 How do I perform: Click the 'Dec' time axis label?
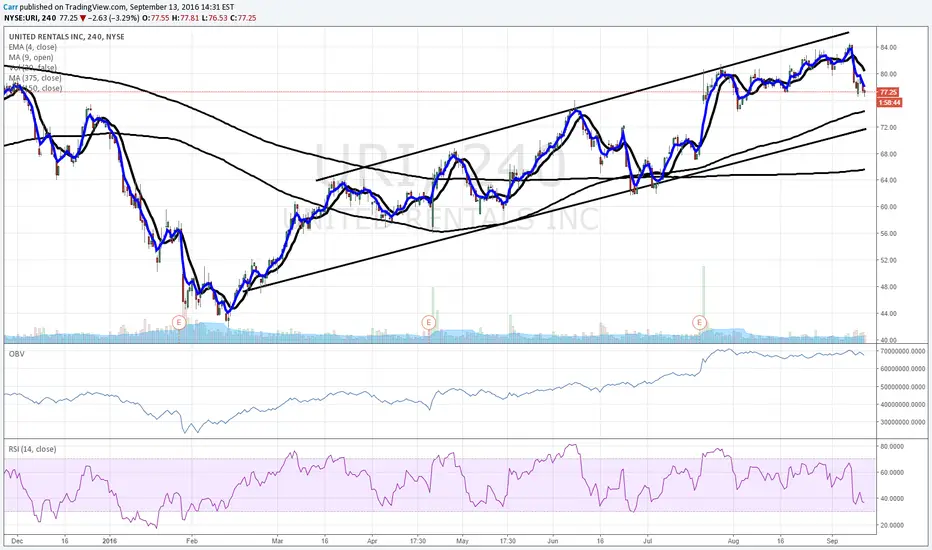coord(17,542)
